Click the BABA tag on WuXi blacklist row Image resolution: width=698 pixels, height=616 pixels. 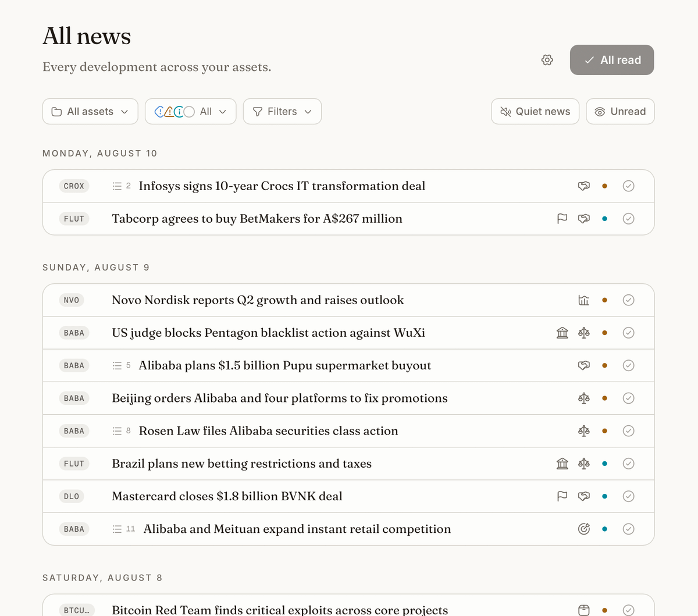[x=74, y=333]
